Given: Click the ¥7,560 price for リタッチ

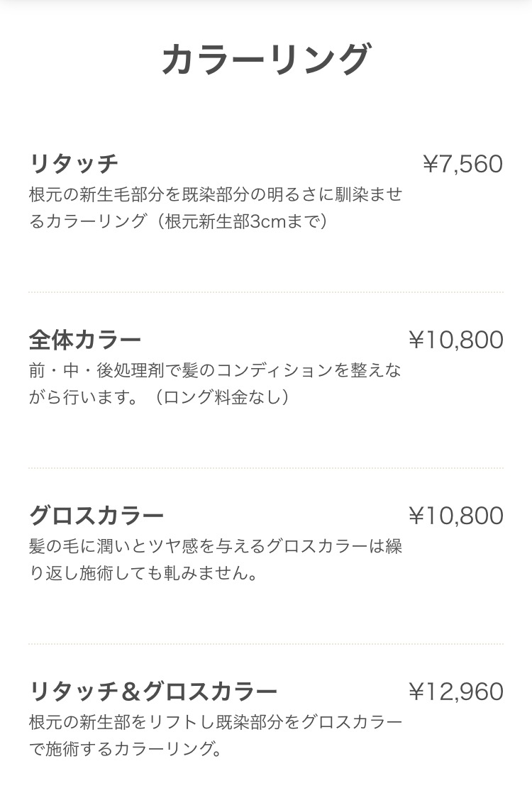Looking at the screenshot, I should tap(462, 164).
